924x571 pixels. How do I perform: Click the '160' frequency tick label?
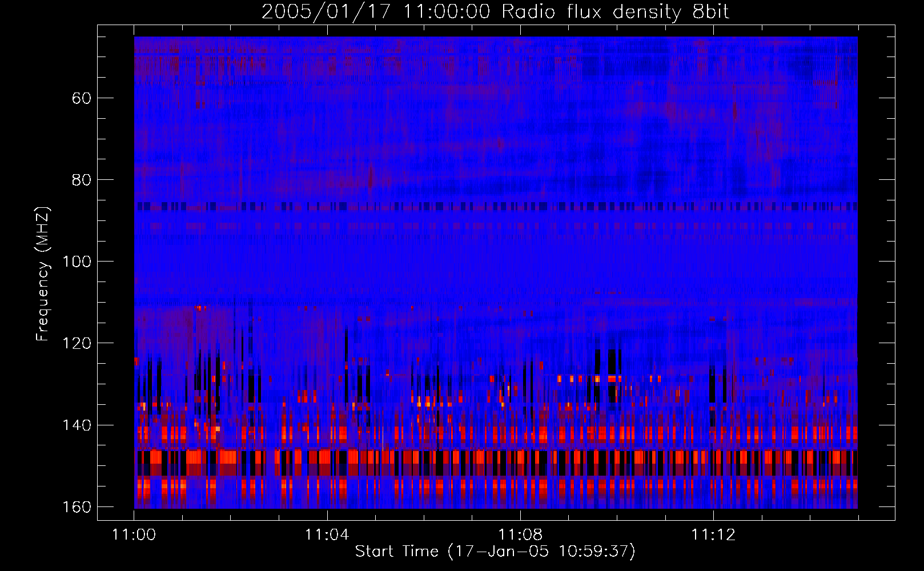77,507
